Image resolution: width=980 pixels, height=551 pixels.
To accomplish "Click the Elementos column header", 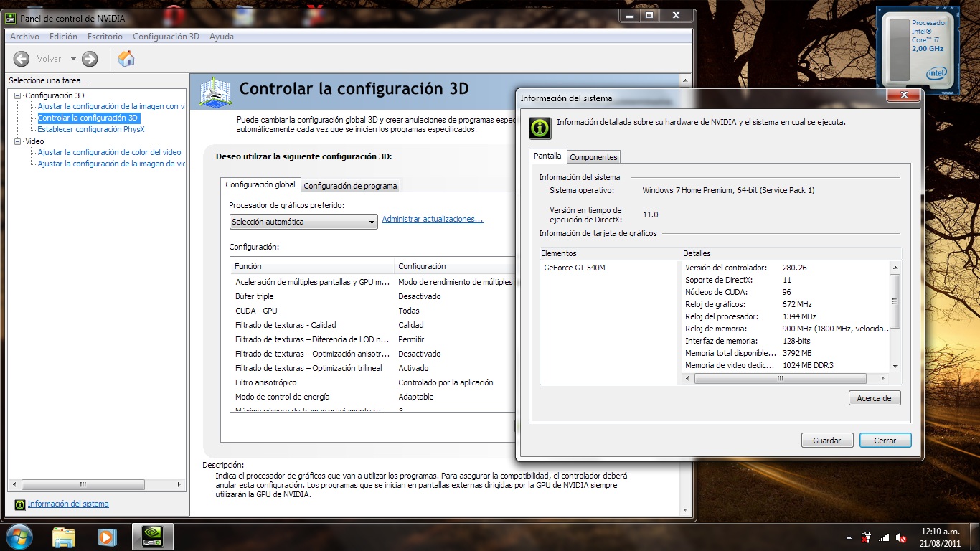I will [x=610, y=253].
